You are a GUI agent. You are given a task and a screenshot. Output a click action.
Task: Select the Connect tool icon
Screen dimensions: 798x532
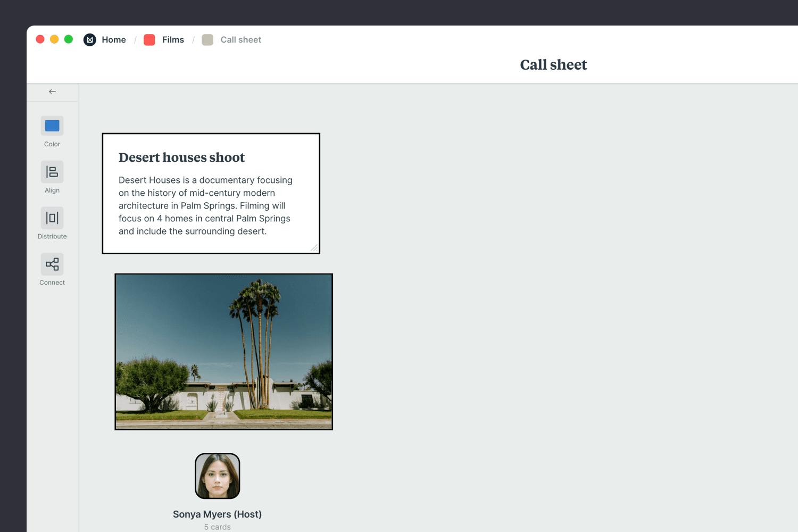point(52,264)
